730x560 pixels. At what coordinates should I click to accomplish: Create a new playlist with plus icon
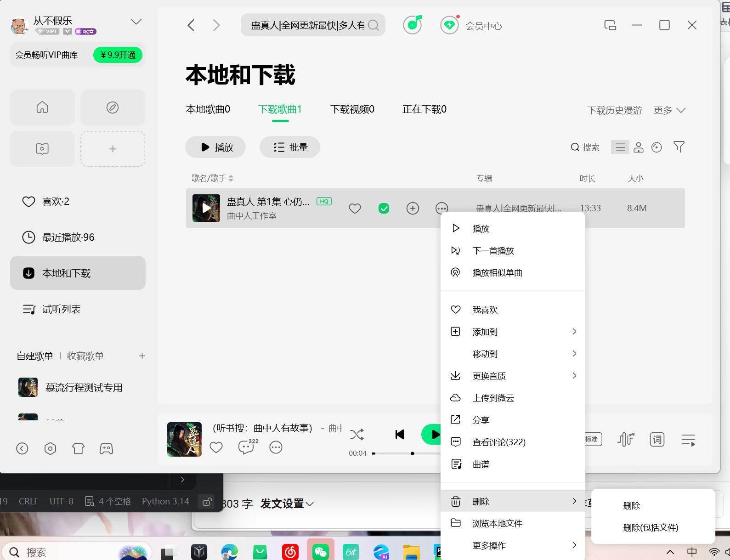[142, 356]
